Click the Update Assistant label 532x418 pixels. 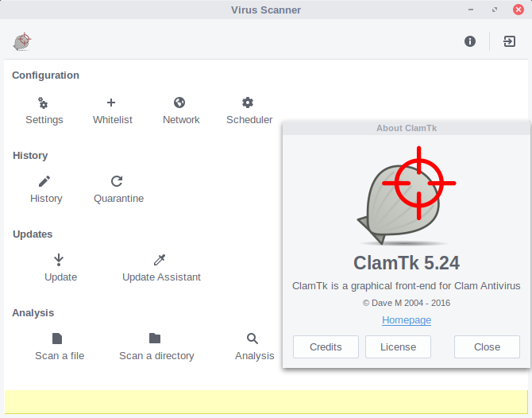tap(161, 277)
